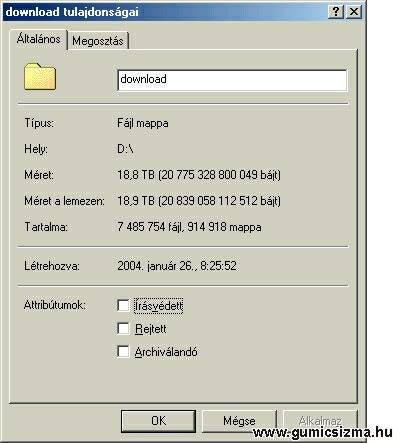Click the Létrehozva label
This screenshot has height=443, width=400.
(x=52, y=266)
